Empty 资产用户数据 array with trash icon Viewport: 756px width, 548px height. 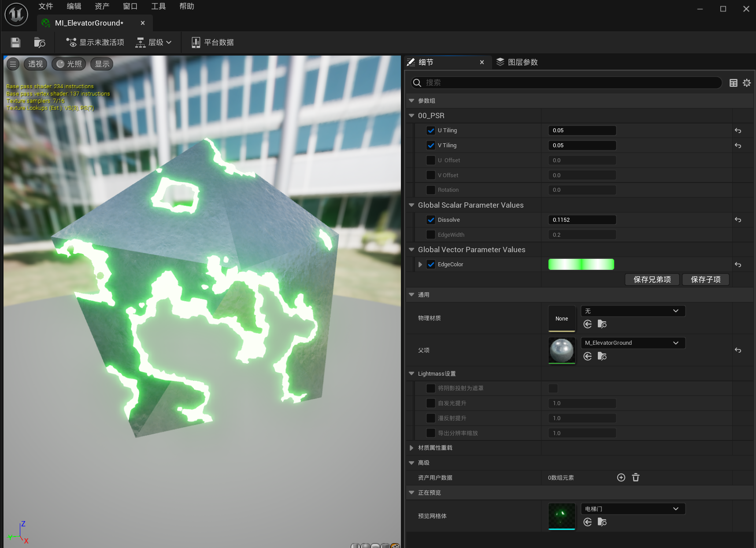636,477
